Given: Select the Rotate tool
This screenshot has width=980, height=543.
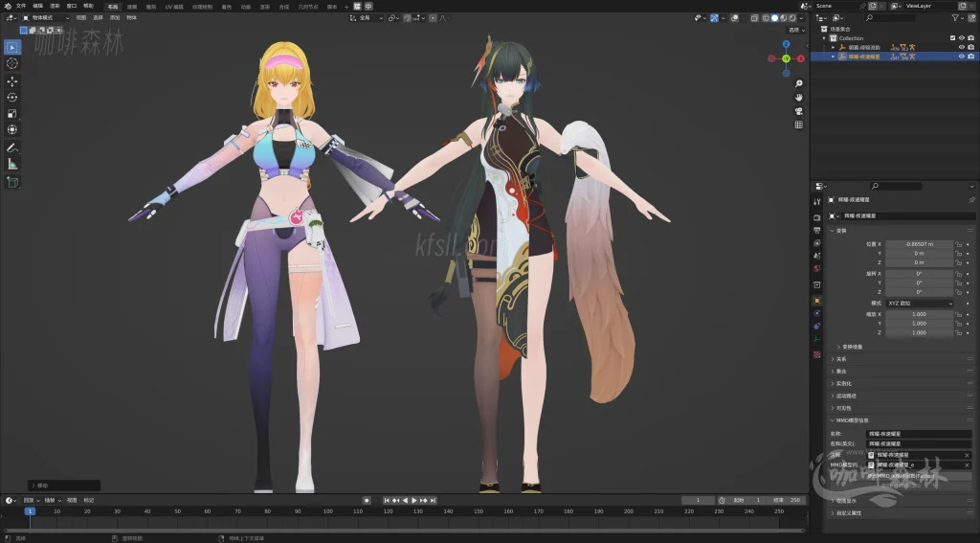Looking at the screenshot, I should (12, 98).
